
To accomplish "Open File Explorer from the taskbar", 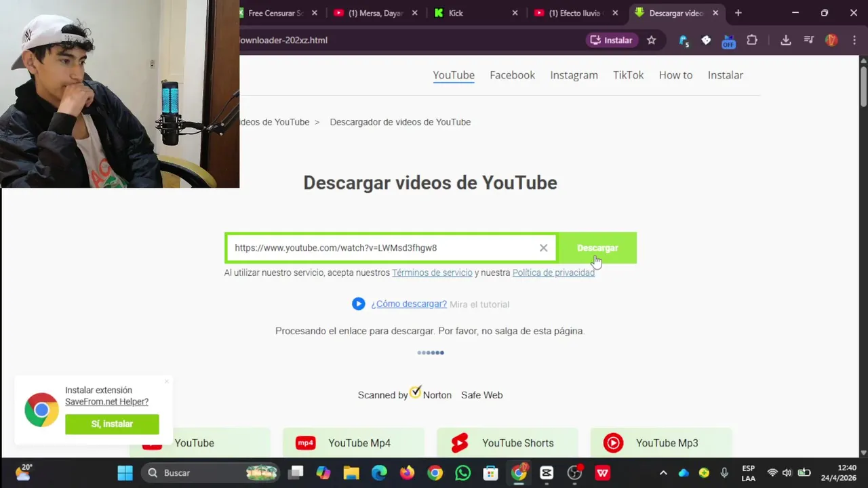I will pyautogui.click(x=351, y=473).
